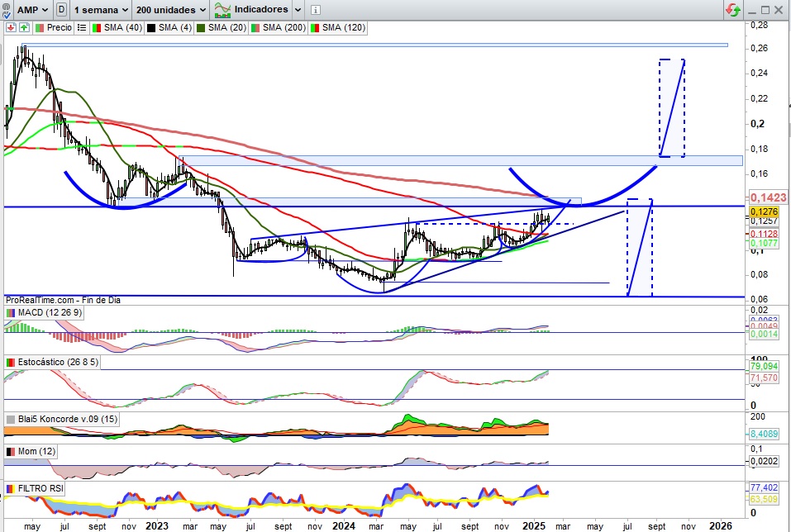Click the chart link icon left of AMP
The width and height of the screenshot is (791, 532).
click(x=6, y=10)
